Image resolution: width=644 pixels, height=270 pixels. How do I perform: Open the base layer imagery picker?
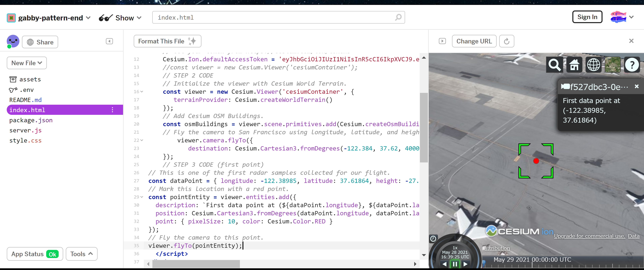[x=612, y=65]
